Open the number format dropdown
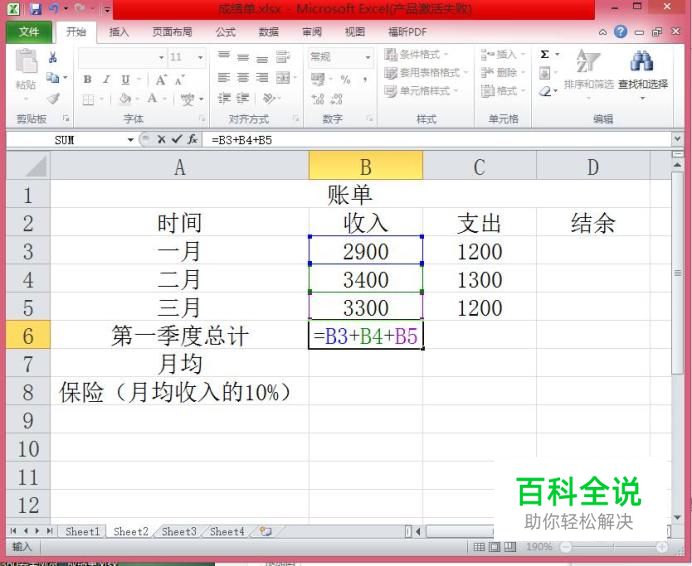The image size is (692, 566). click(x=368, y=57)
